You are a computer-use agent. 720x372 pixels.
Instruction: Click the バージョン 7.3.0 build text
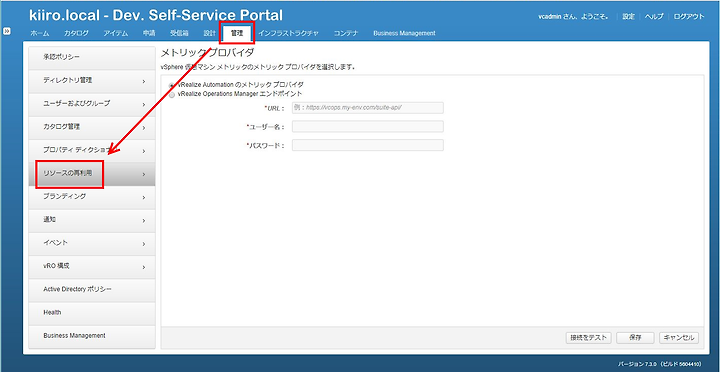coord(660,363)
